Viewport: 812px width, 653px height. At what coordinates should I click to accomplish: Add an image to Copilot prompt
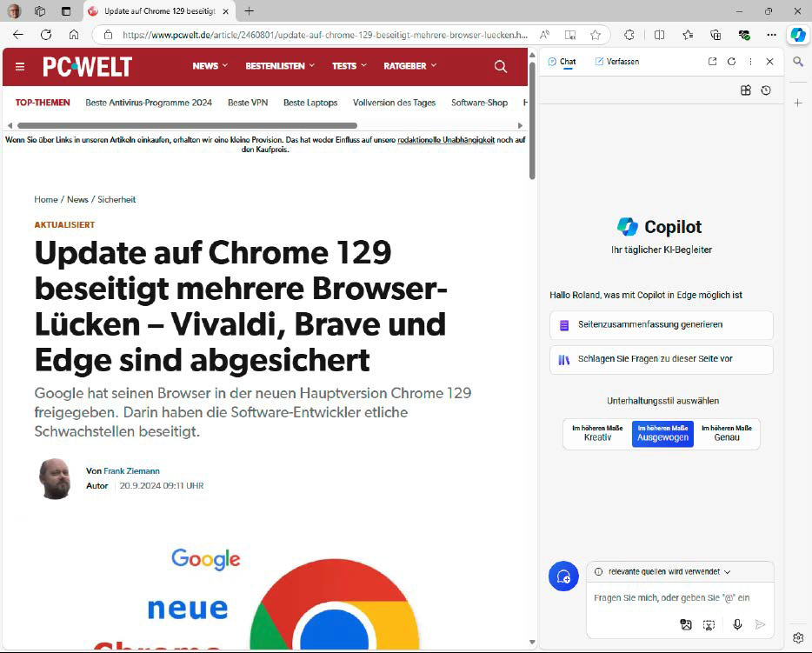click(x=686, y=624)
